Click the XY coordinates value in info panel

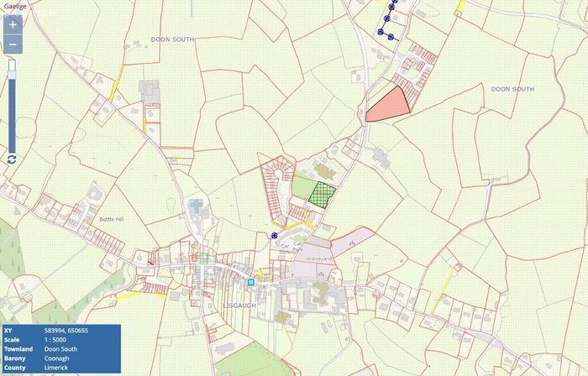(x=66, y=331)
